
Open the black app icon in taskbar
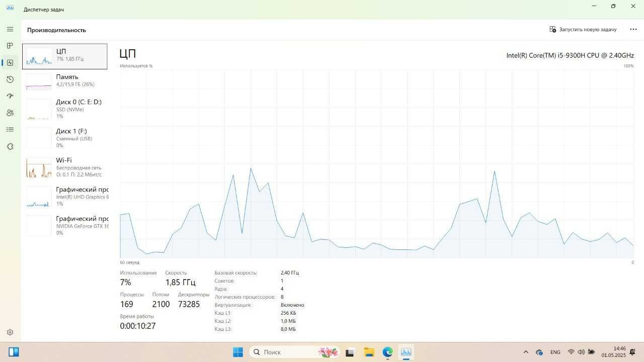tap(350, 352)
